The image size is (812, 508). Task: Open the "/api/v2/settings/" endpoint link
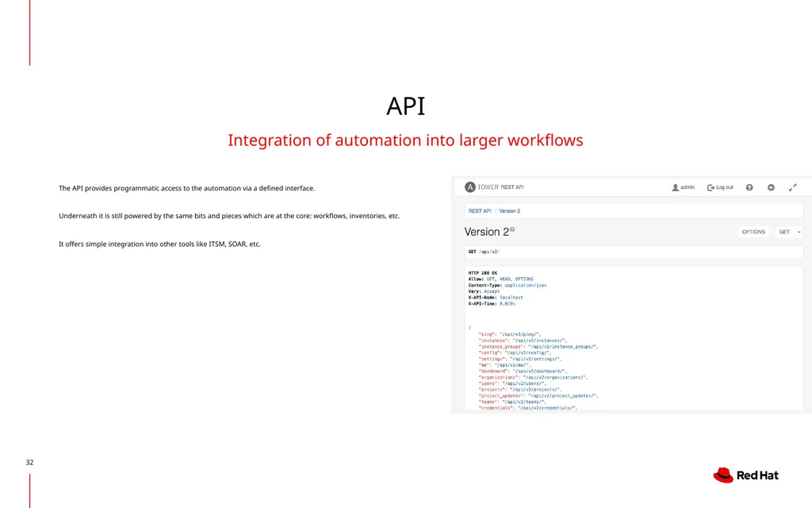click(x=535, y=359)
